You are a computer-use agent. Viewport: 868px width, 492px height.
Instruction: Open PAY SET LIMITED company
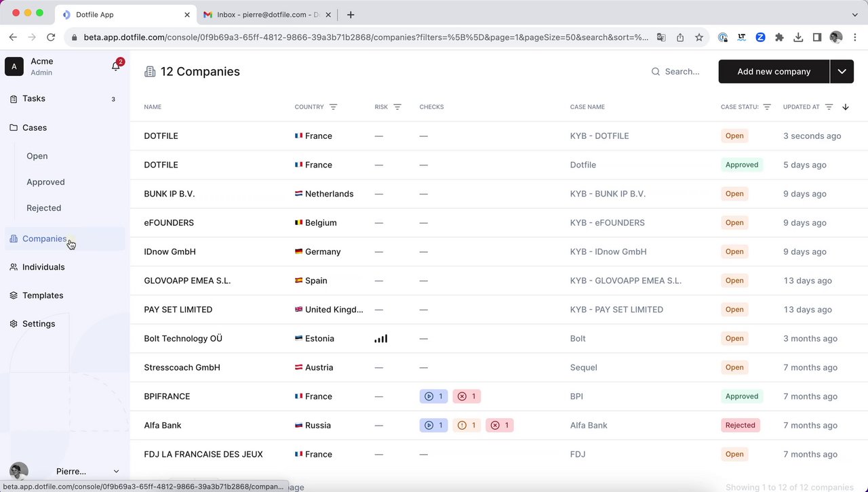178,310
